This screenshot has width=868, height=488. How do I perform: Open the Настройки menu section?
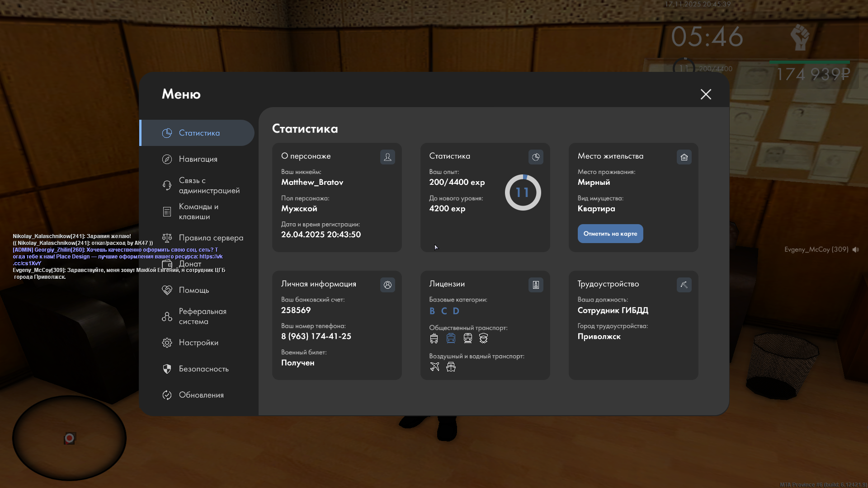click(x=198, y=343)
